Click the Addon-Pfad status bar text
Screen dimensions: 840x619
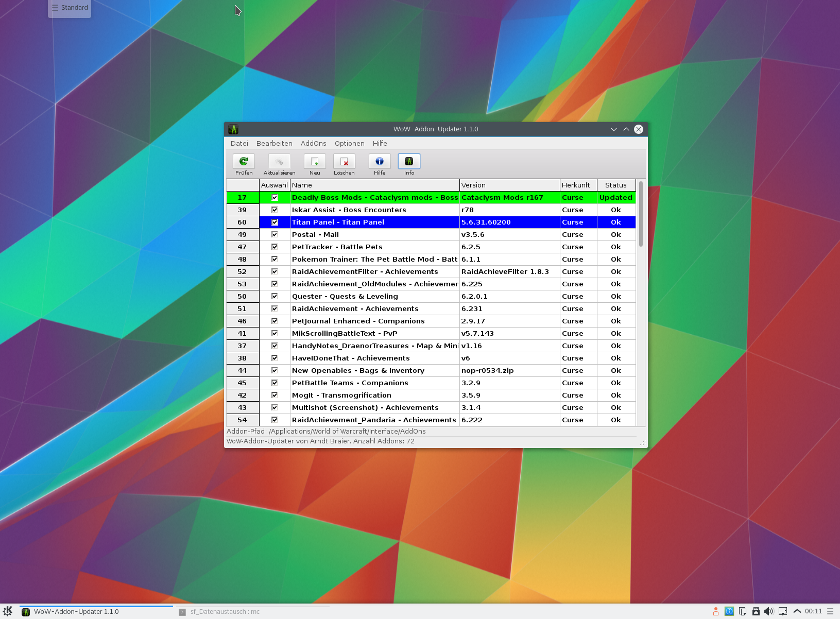pos(326,432)
